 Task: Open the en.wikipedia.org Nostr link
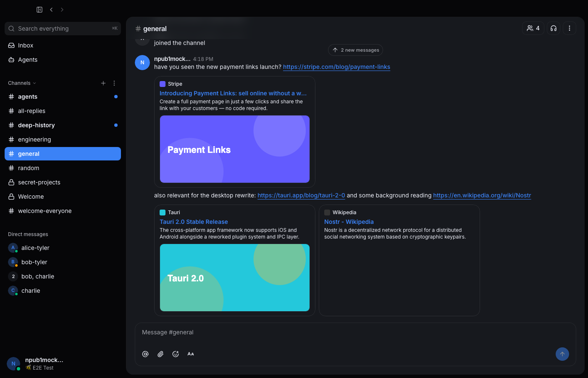(x=482, y=195)
